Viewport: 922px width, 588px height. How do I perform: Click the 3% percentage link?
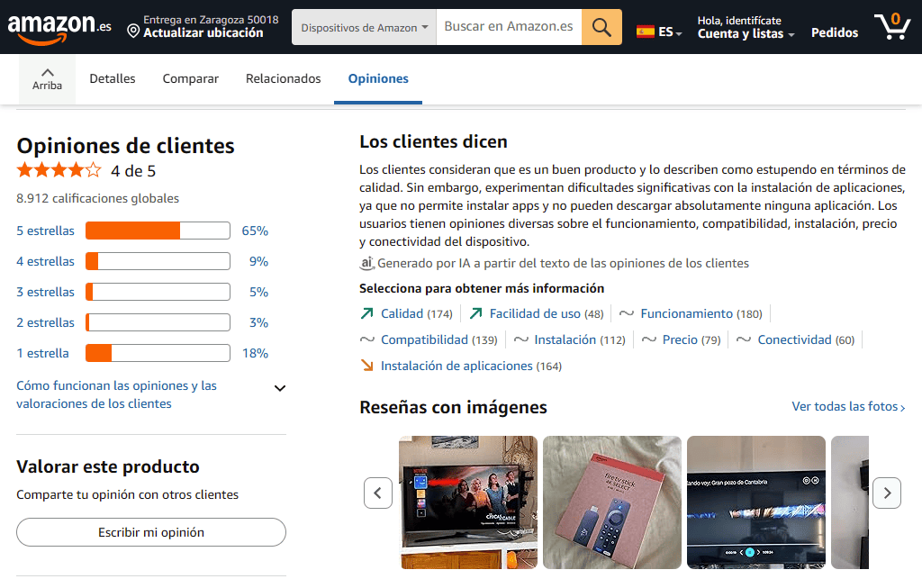(x=258, y=322)
